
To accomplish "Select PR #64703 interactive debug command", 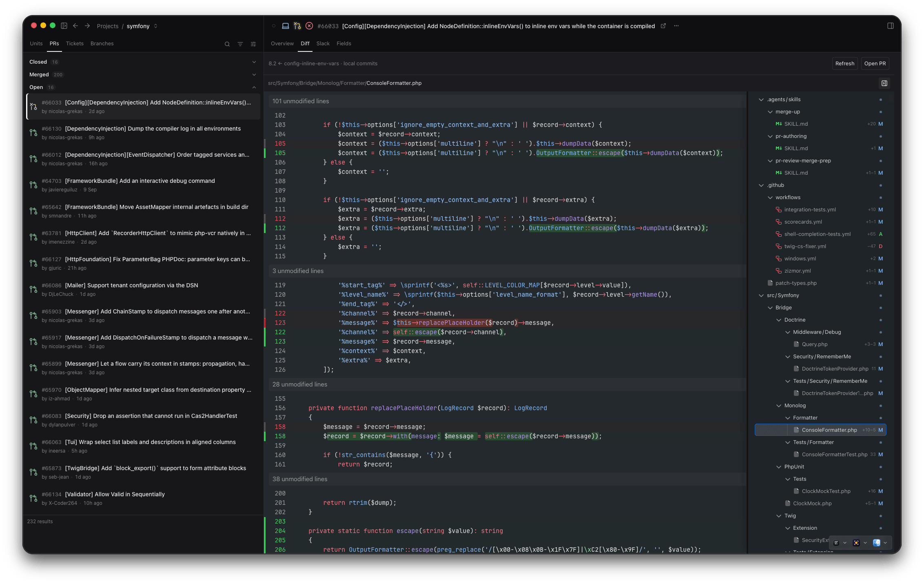I will [143, 185].
